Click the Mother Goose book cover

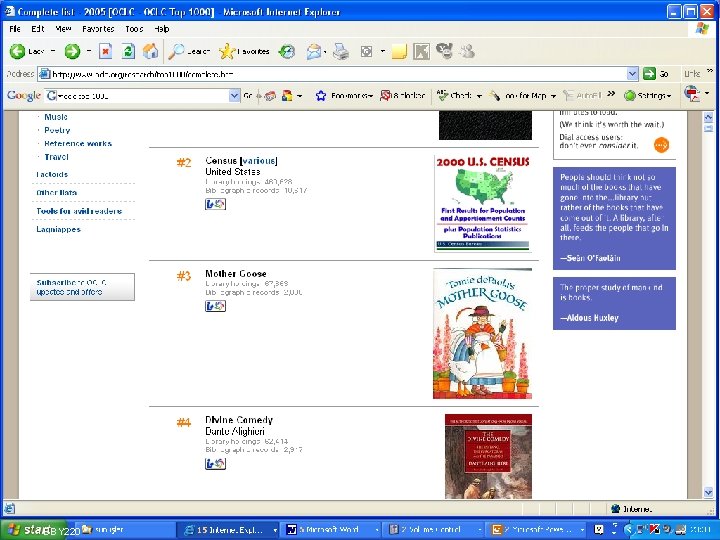[482, 333]
